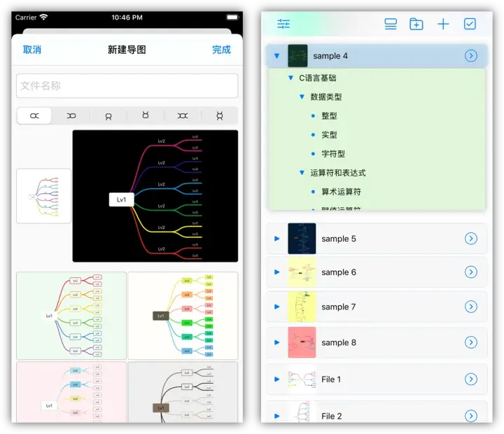Open sample 7 thumbnail

302,307
